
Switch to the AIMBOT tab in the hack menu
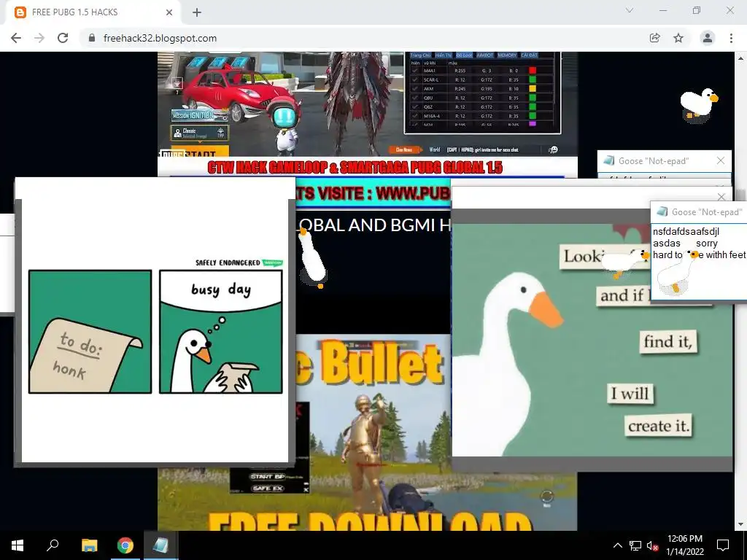[484, 55]
